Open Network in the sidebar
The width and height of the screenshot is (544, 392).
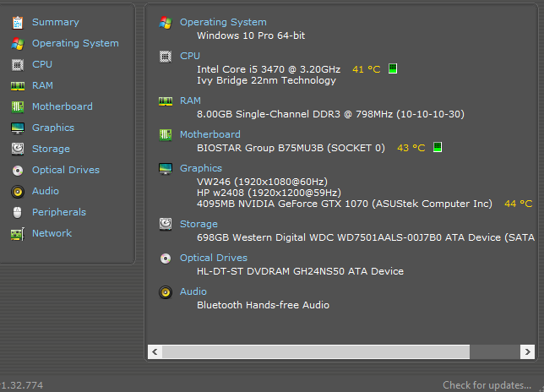[52, 233]
